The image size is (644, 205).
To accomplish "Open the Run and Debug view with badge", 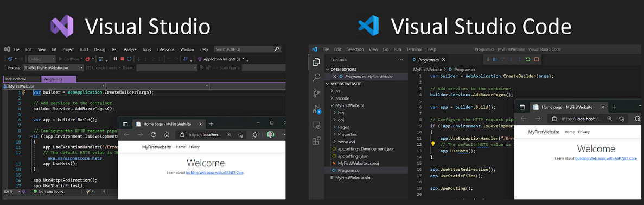I will tap(317, 109).
